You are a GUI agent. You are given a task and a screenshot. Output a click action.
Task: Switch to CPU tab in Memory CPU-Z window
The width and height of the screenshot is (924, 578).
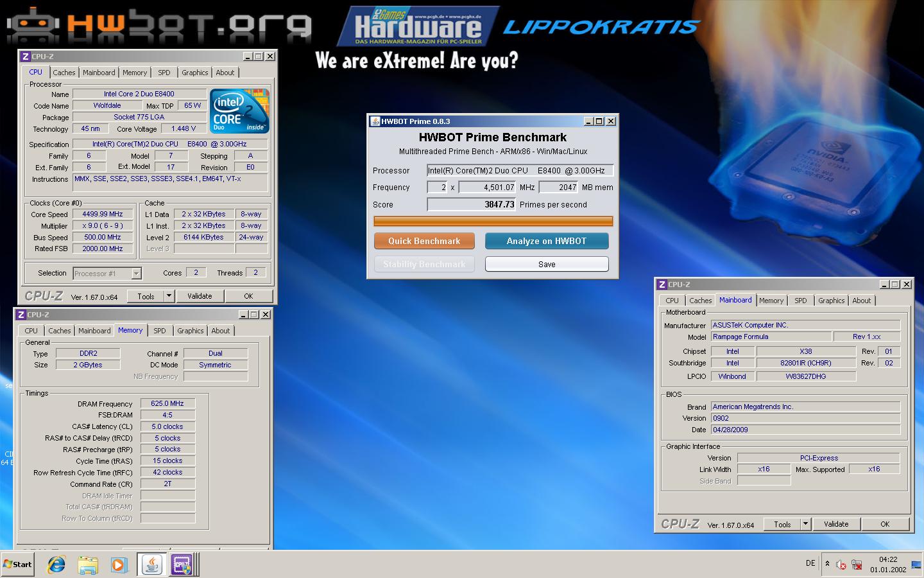[31, 331]
